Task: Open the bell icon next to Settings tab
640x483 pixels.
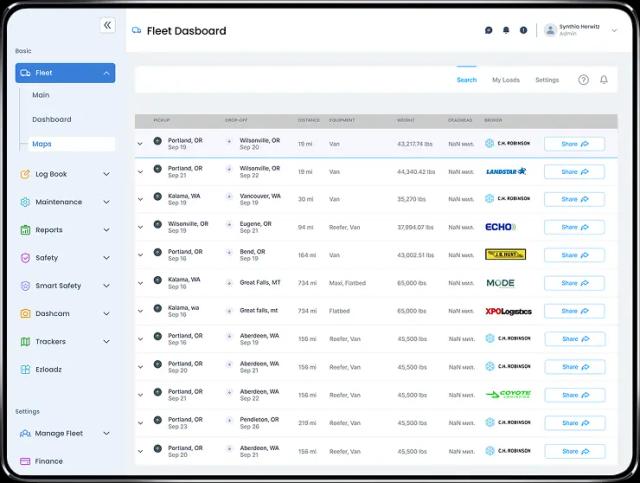Action: (x=604, y=80)
